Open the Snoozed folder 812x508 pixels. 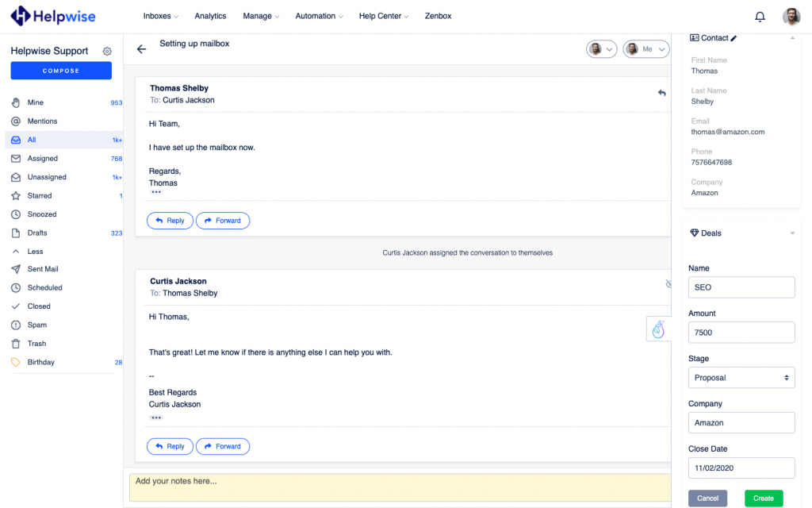42,214
